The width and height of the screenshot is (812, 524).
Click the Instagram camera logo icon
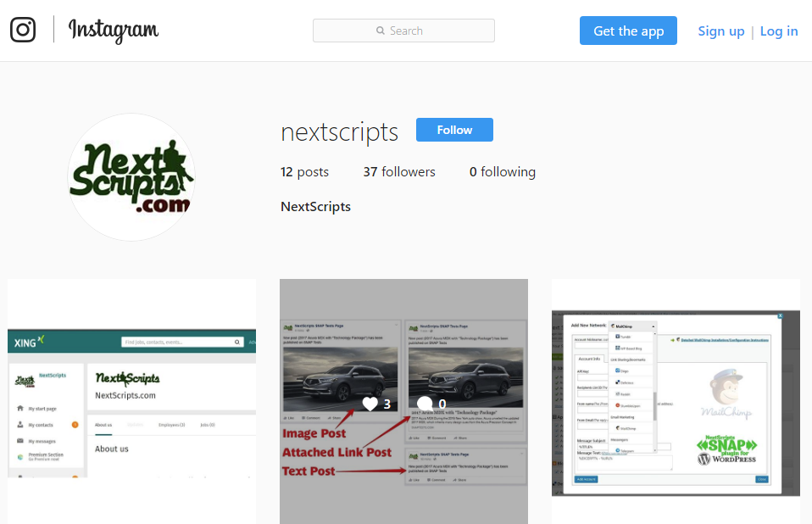tap(23, 30)
